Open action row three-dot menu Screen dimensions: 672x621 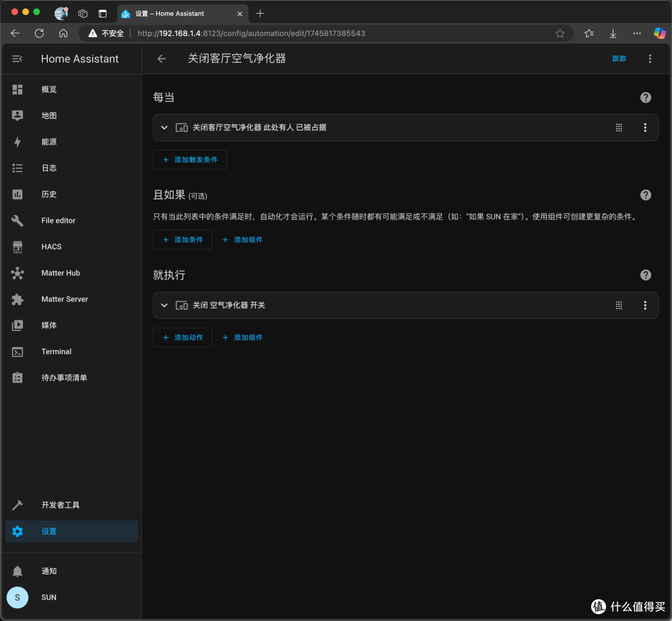click(x=645, y=305)
